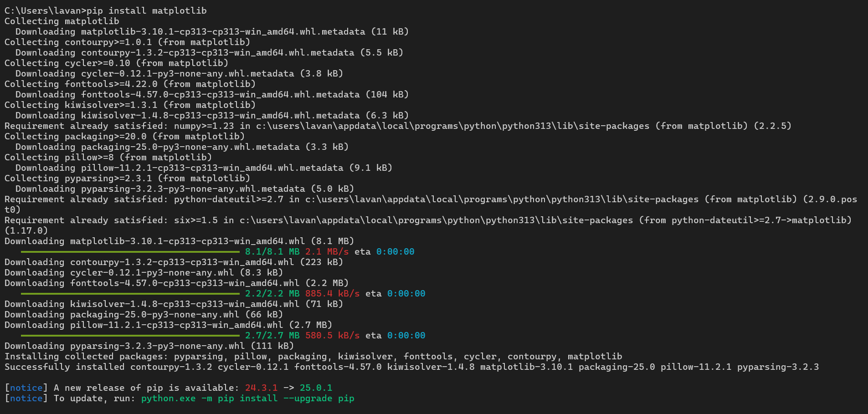The width and height of the screenshot is (868, 414).
Task: Click the 'Collecting kiwisolver>=1.3.1' line
Action: point(130,105)
